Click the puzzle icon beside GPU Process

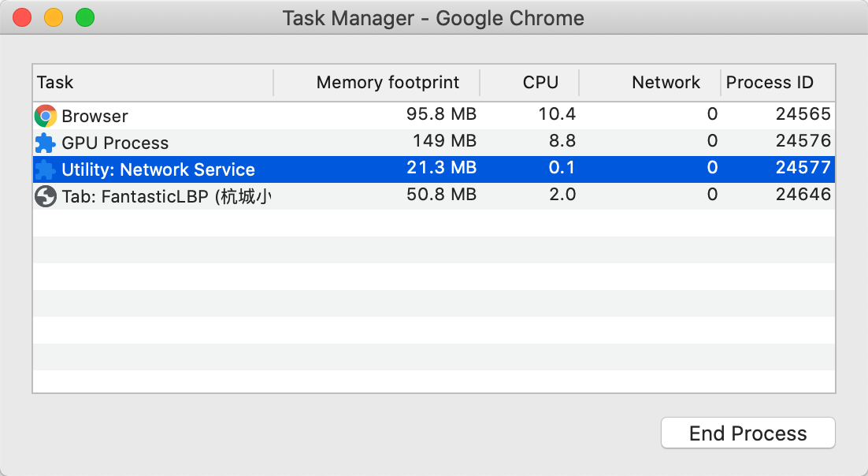46,143
